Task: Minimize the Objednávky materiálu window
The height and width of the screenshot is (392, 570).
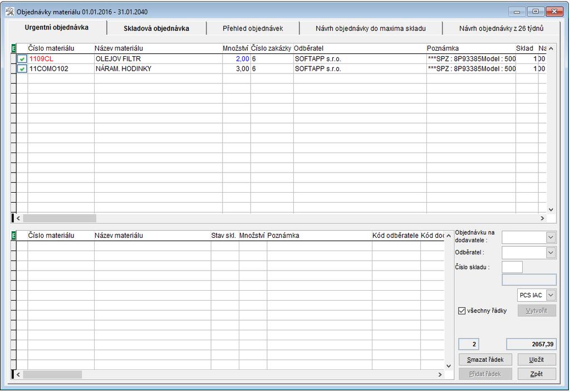Action: point(517,12)
